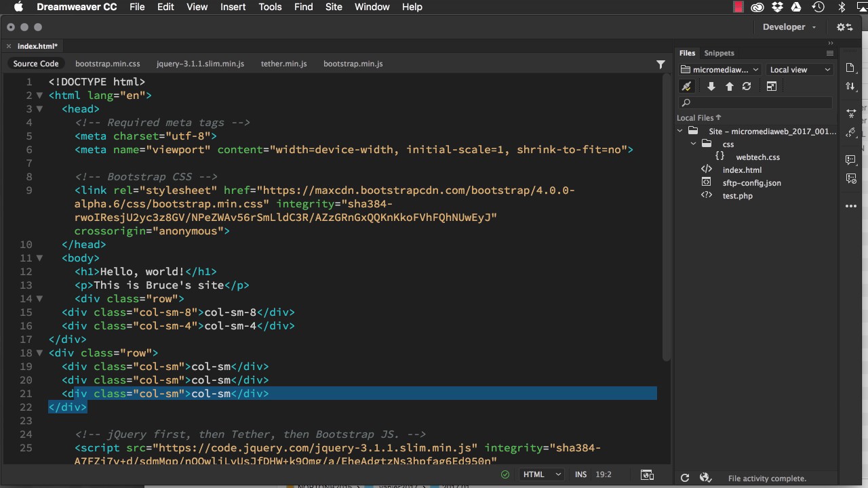Click the File Management arrows icon
This screenshot has height=488, width=868.
[851, 86]
